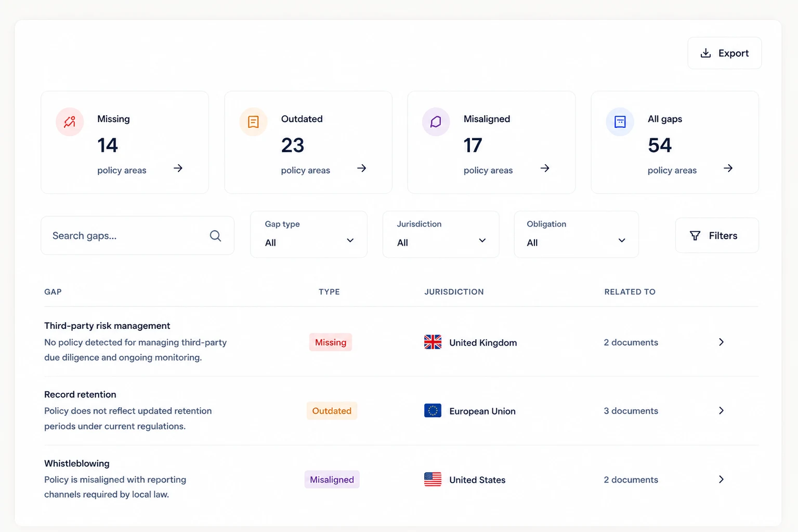Click the Filters button

(717, 235)
